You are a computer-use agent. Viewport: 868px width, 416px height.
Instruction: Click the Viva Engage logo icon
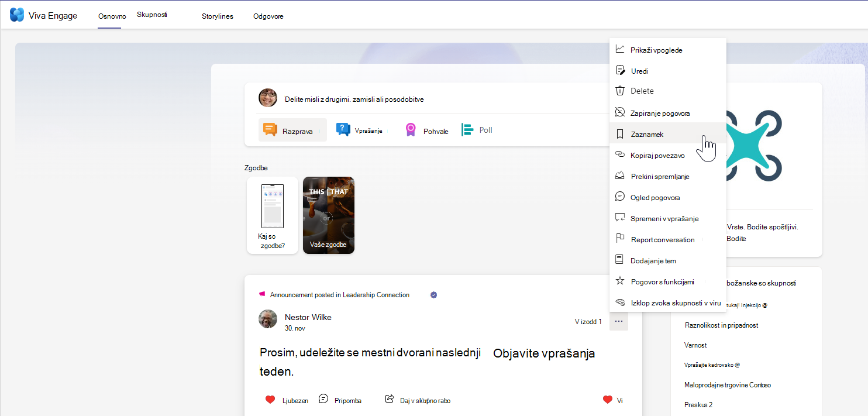(17, 15)
